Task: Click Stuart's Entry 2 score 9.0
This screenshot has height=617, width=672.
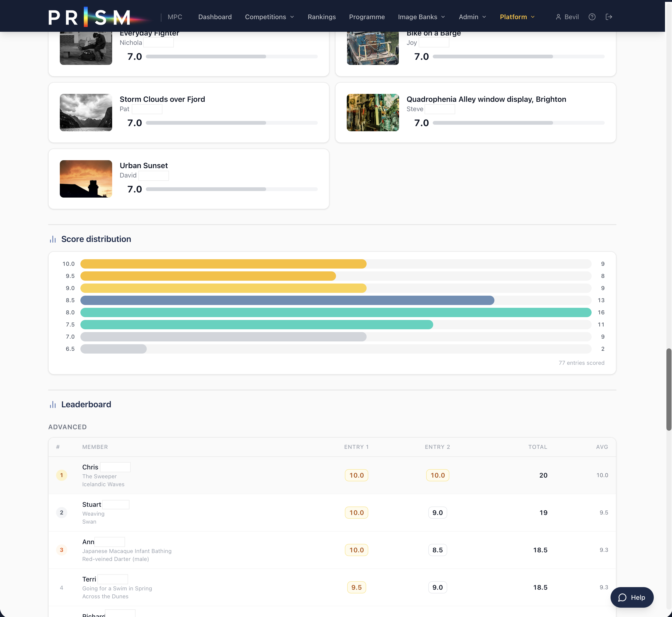Action: pos(438,513)
